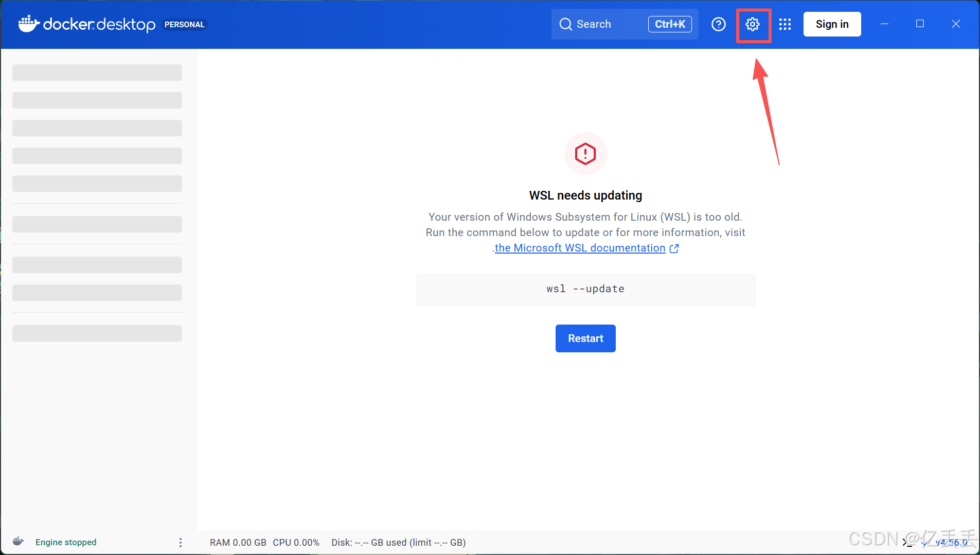The height and width of the screenshot is (555, 980).
Task: Click the Search field
Action: tap(625, 24)
